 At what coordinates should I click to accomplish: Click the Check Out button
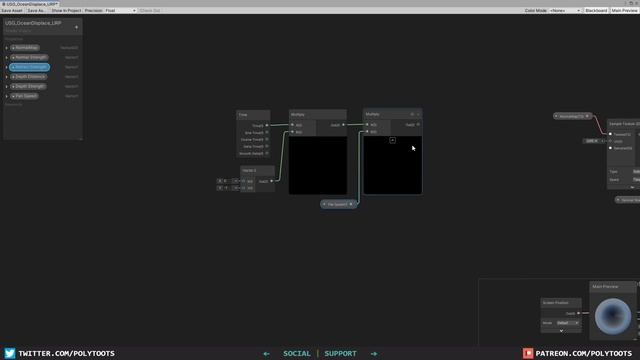tap(150, 10)
